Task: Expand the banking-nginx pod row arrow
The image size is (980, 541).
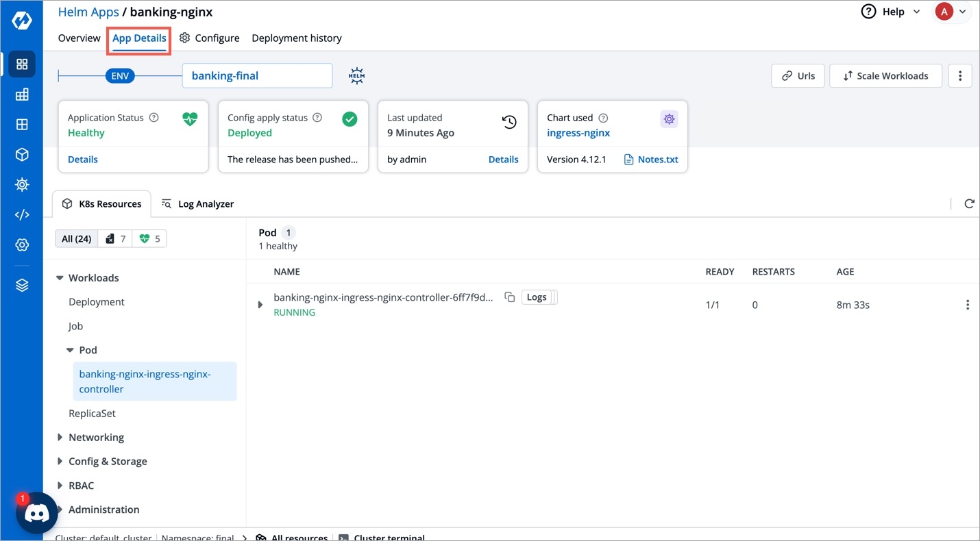Action: pyautogui.click(x=260, y=305)
